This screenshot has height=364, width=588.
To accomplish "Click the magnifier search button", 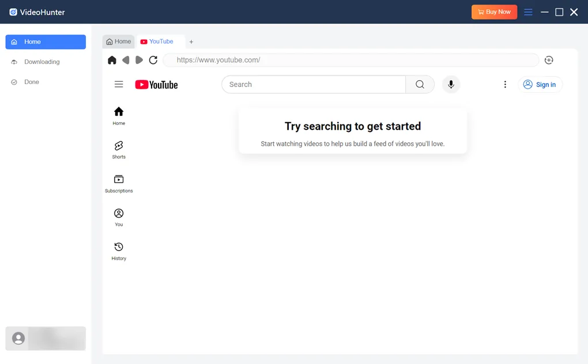I will point(420,84).
